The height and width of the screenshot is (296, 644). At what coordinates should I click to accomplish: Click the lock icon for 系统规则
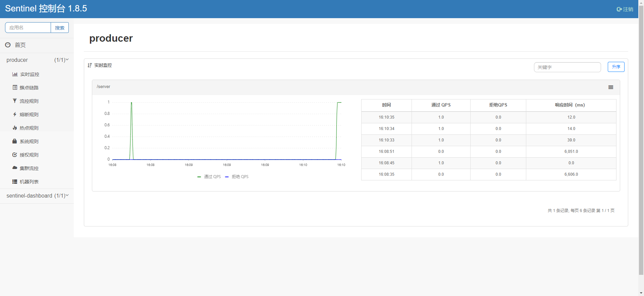[x=14, y=141]
